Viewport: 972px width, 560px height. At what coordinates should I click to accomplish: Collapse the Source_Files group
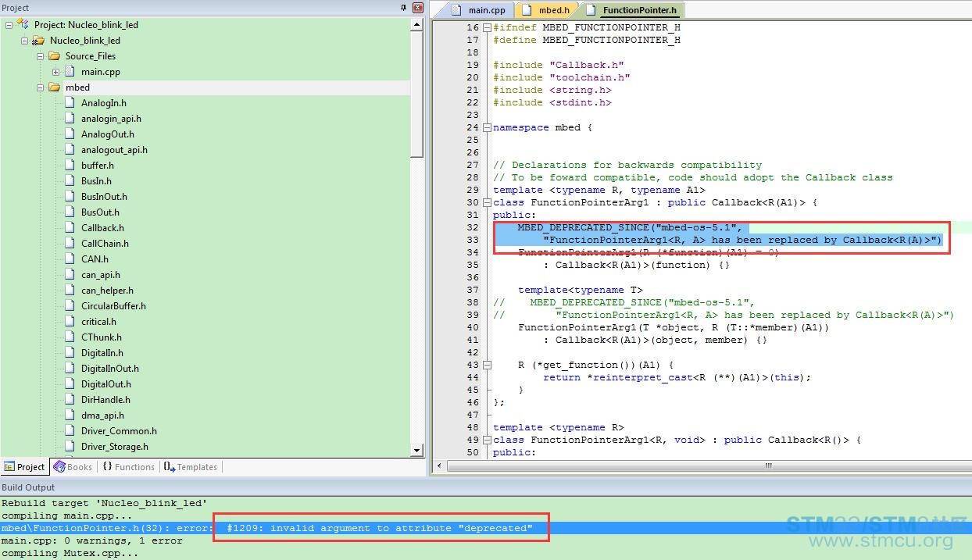tap(40, 56)
